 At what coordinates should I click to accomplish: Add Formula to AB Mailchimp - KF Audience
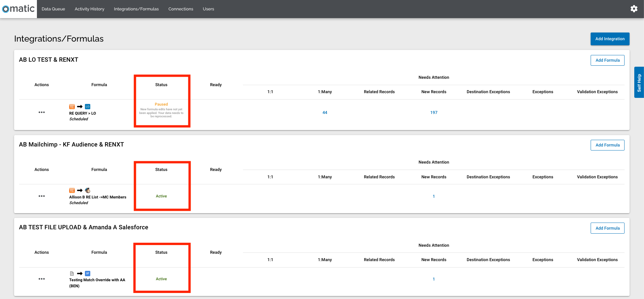click(607, 145)
